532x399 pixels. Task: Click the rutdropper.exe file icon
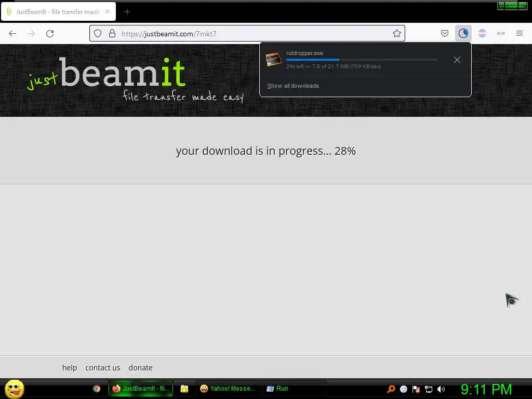click(273, 59)
